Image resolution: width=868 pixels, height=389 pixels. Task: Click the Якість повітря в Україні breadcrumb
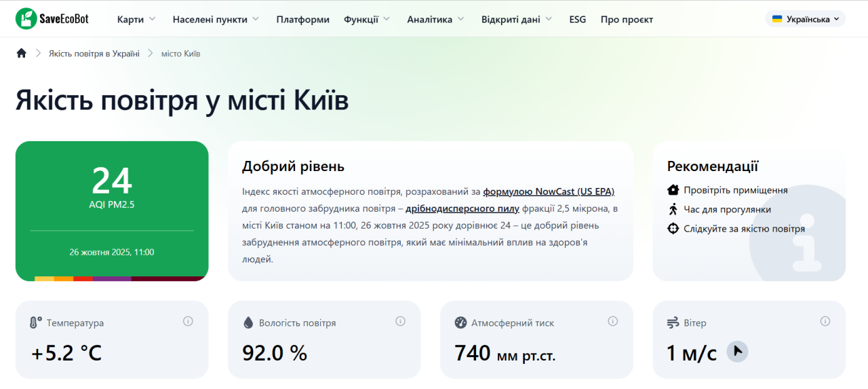pos(94,54)
